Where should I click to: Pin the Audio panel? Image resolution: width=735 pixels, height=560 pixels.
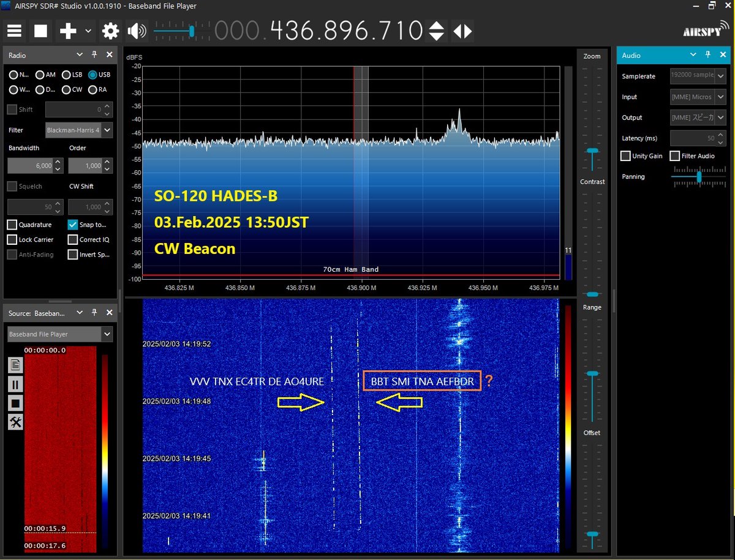[x=707, y=54]
